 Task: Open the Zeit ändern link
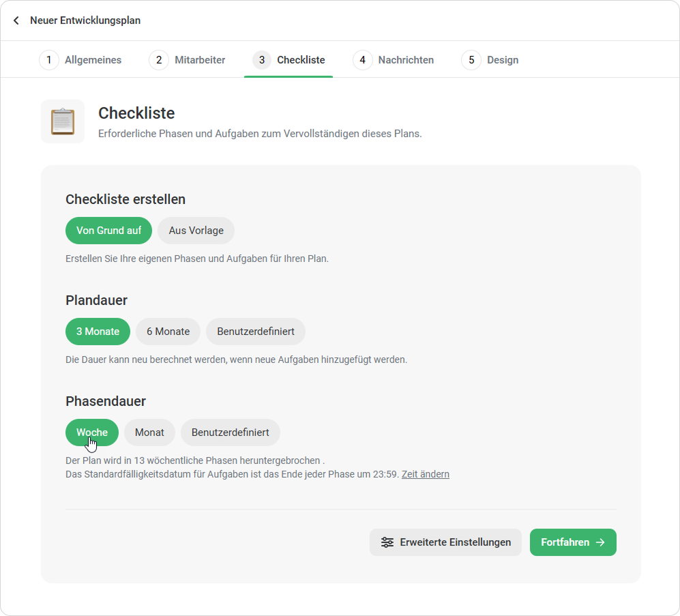(426, 474)
